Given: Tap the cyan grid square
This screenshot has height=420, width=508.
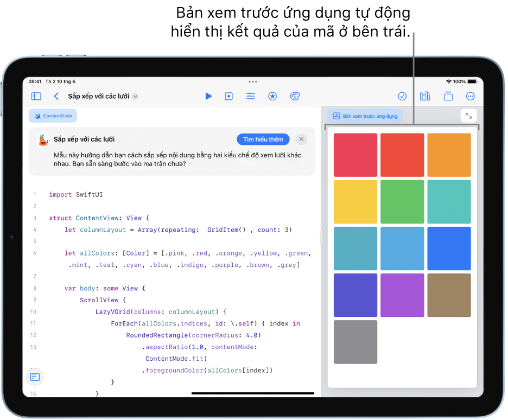Looking at the screenshot, I should 402,249.
